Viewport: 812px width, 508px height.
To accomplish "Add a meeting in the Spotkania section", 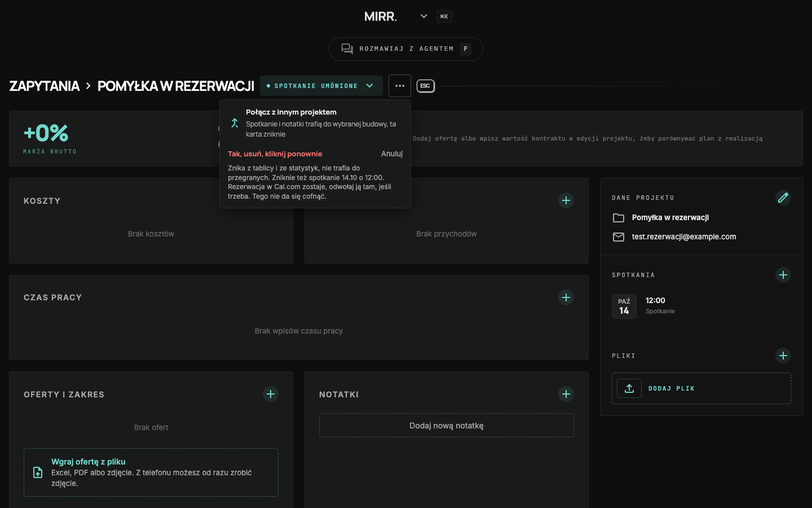I will tap(783, 275).
